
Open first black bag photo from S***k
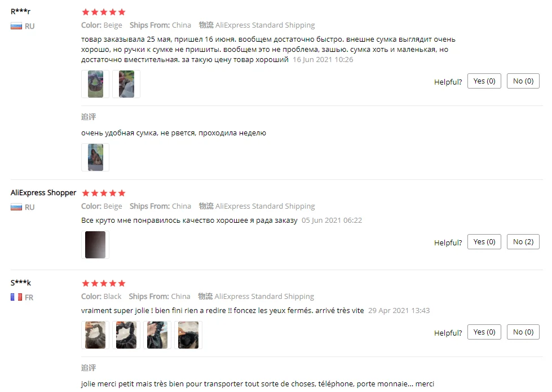click(x=95, y=335)
